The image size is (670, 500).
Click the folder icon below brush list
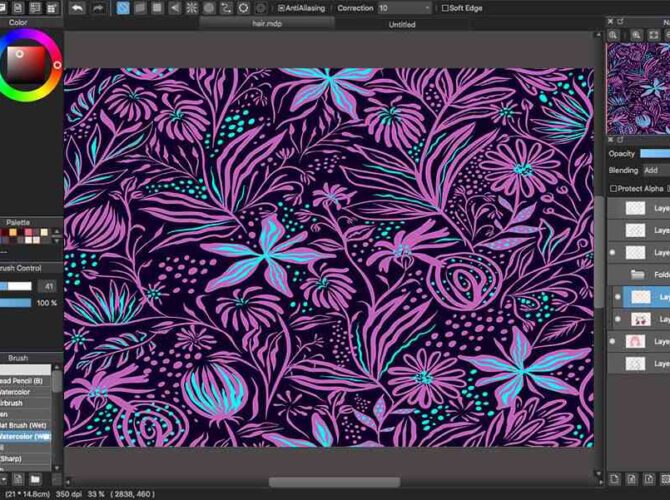35,479
